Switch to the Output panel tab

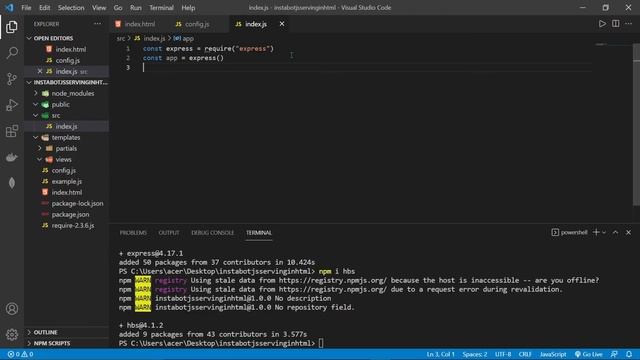coord(169,232)
